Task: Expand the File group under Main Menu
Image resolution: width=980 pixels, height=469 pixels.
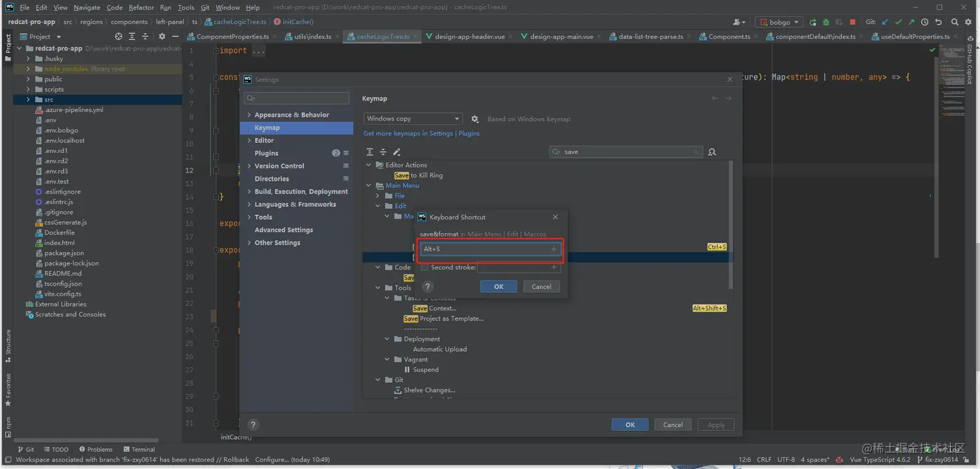Action: 378,196
